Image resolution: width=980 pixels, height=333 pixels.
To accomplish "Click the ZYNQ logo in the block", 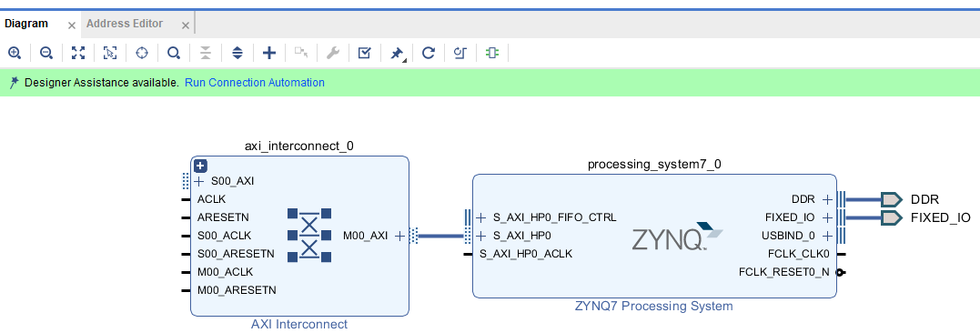I will [677, 237].
